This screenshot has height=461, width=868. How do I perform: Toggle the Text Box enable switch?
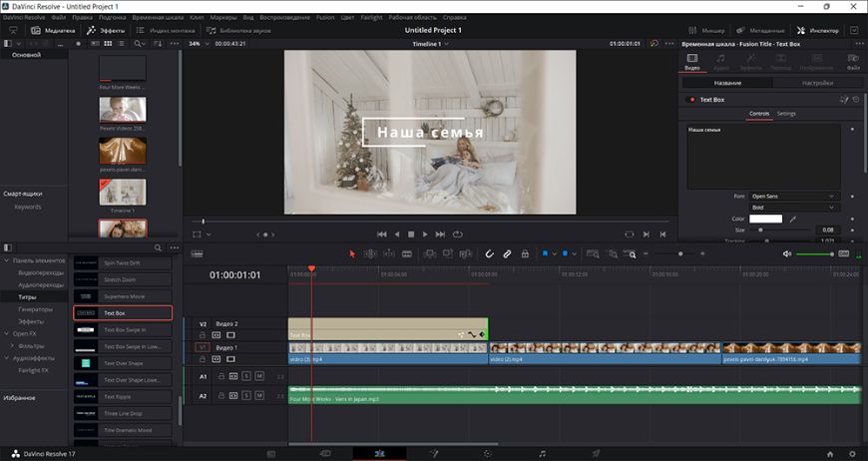692,100
